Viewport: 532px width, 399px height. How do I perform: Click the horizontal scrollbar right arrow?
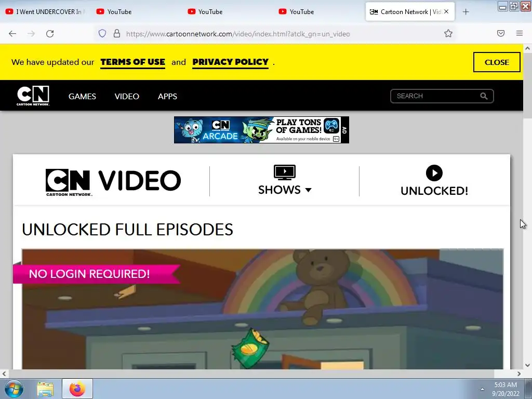pyautogui.click(x=519, y=374)
